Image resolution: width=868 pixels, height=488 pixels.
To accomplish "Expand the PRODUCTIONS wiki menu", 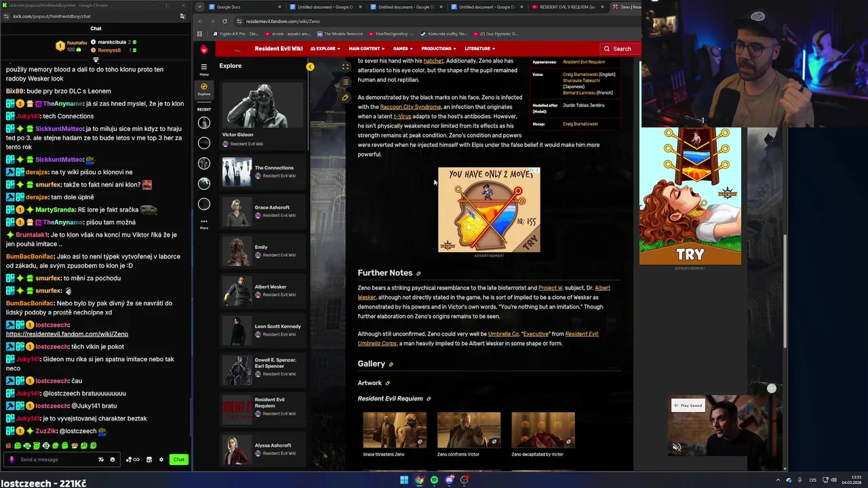I will [x=438, y=49].
